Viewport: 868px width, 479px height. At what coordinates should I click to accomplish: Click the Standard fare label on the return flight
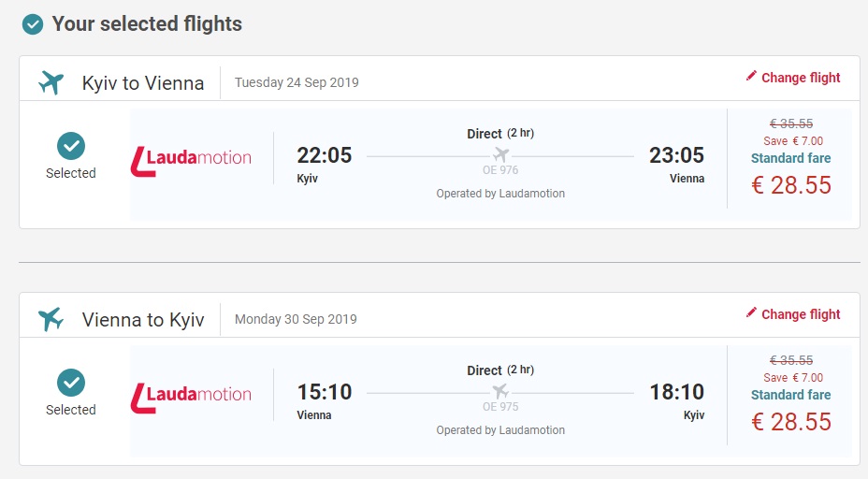[x=791, y=395]
